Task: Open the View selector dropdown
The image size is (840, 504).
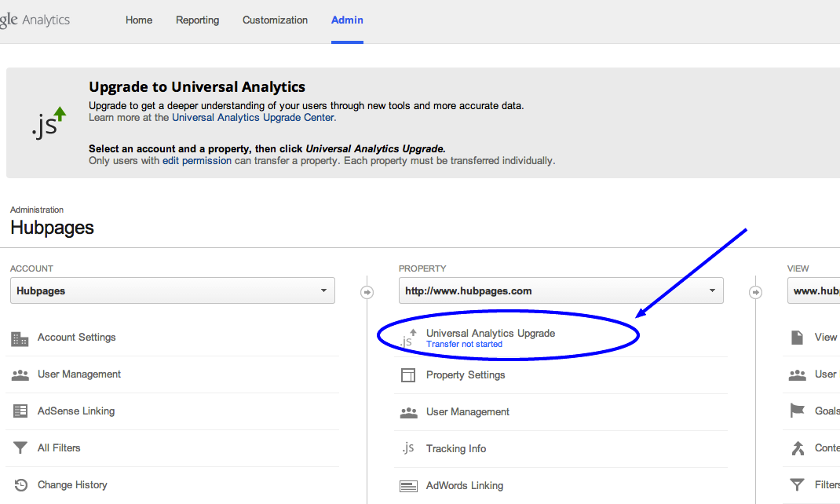Action: [813, 290]
